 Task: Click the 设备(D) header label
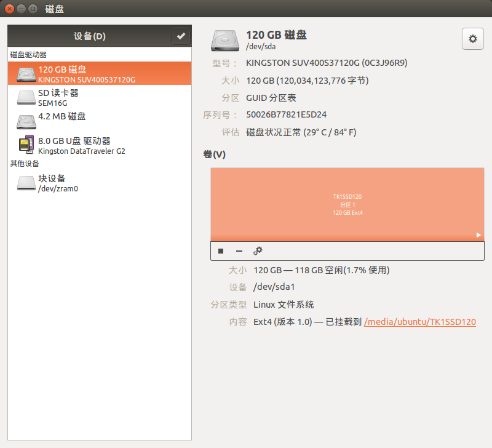90,36
